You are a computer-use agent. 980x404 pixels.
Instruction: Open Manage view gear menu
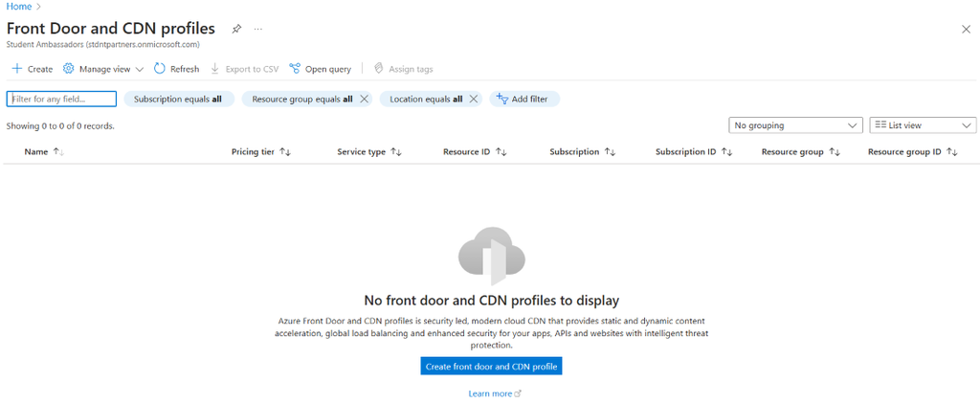coord(103,69)
